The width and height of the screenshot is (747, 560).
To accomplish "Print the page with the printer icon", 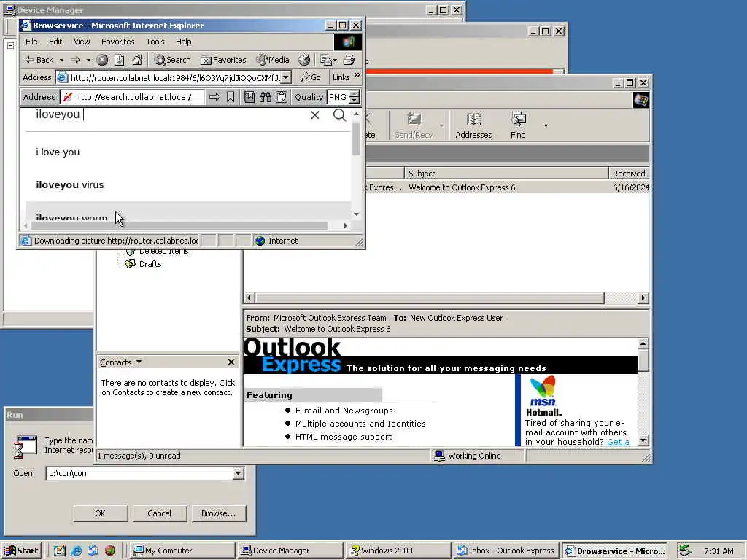I will 349,60.
